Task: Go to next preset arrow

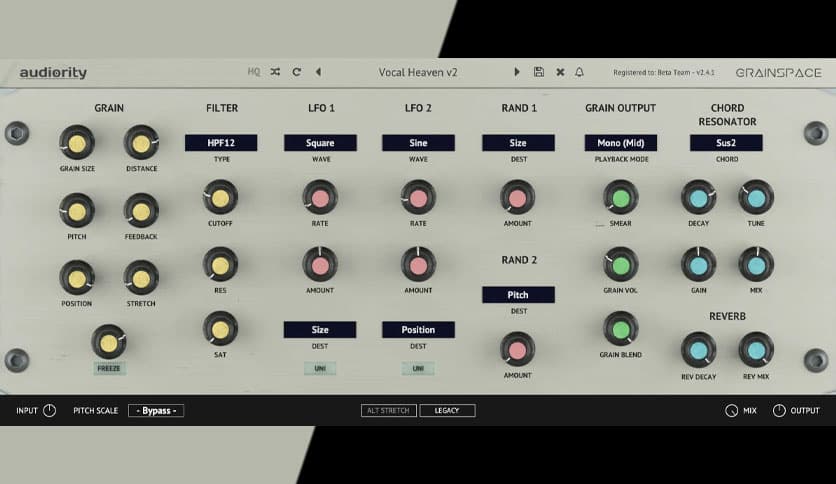Action: [516, 72]
